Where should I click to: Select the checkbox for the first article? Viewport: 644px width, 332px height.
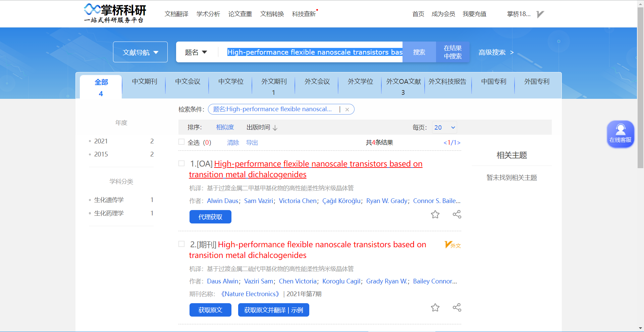[181, 163]
